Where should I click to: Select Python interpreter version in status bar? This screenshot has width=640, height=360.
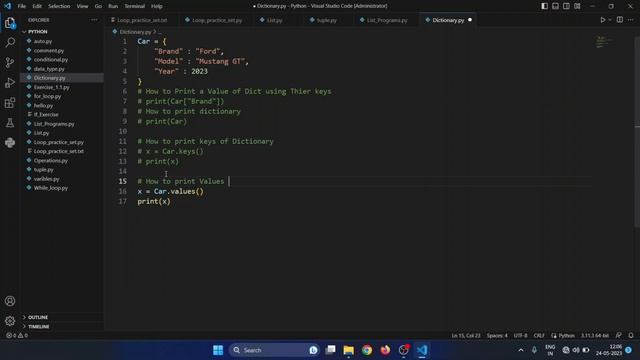click(x=595, y=336)
